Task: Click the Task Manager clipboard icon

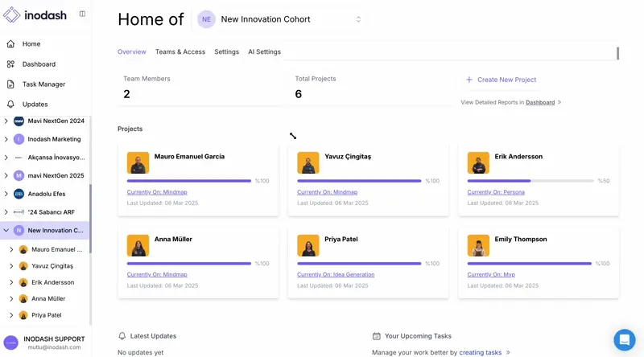Action: tap(10, 84)
